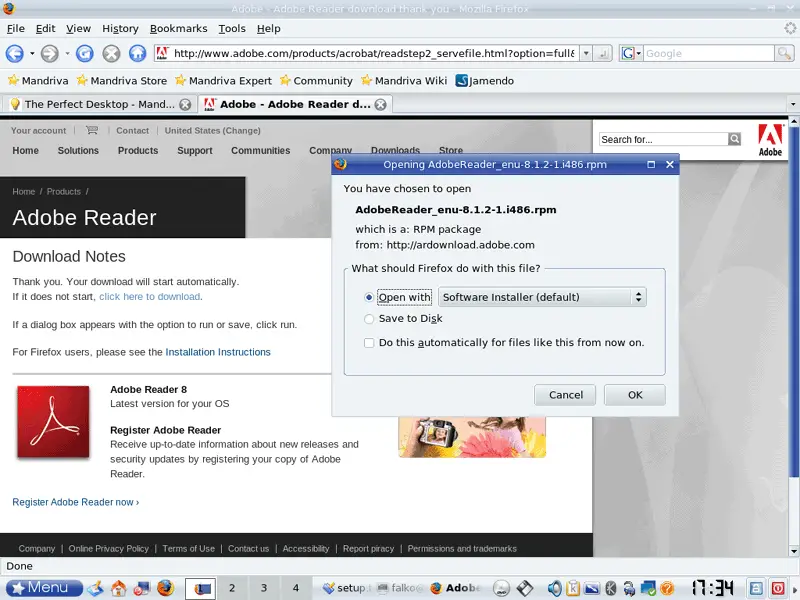Expand the address bar history dropdown
Viewport: 800px width, 600px height.
point(586,53)
